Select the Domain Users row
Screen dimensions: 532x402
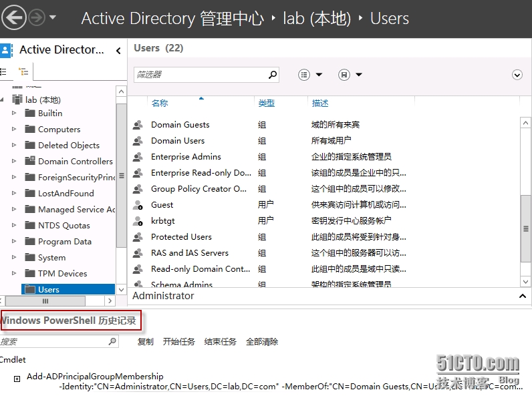323,141
